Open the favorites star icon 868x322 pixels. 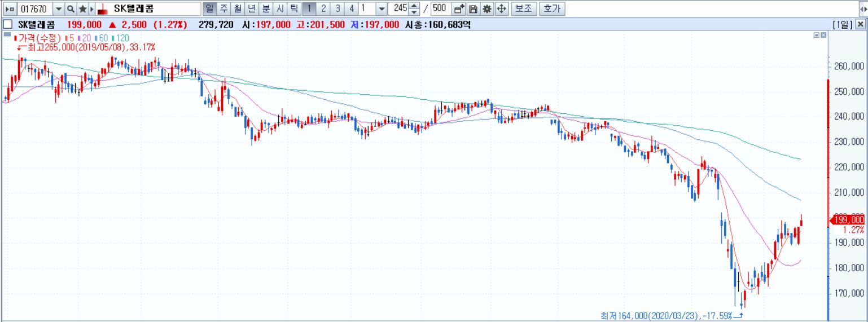(x=82, y=9)
